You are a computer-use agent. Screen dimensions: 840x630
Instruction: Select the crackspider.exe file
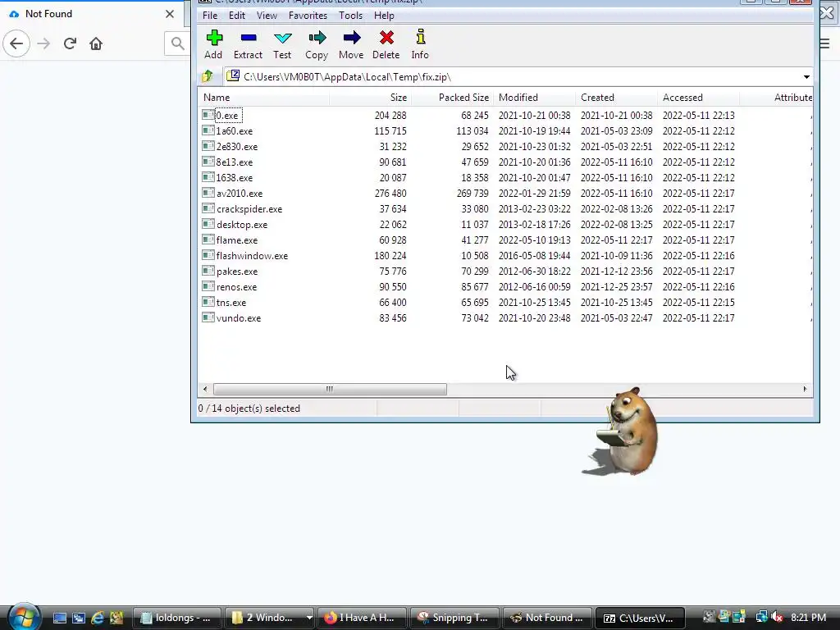pos(249,209)
